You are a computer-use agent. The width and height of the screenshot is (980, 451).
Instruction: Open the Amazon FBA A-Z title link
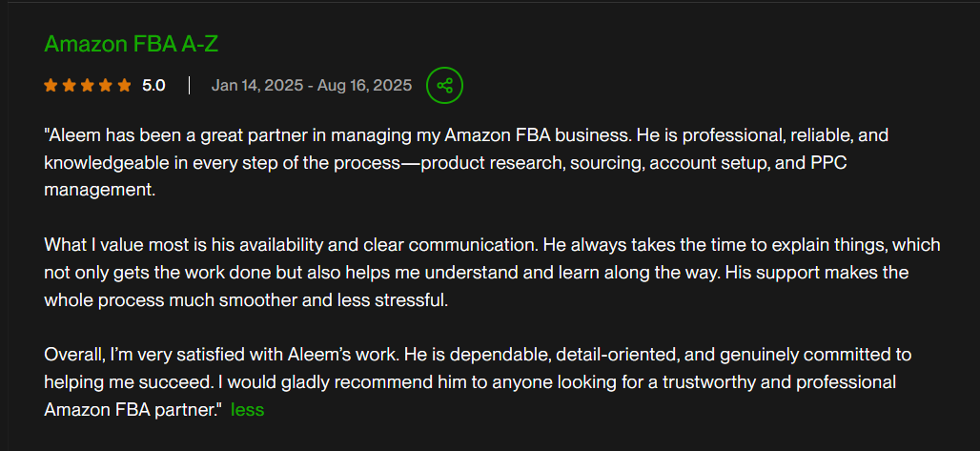click(x=132, y=44)
